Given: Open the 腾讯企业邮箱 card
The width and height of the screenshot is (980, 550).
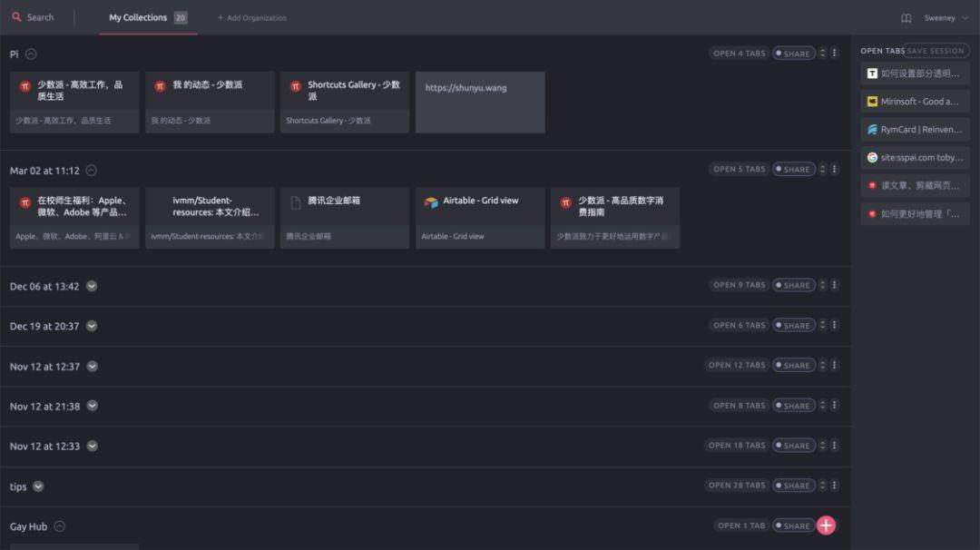Looking at the screenshot, I should [345, 218].
